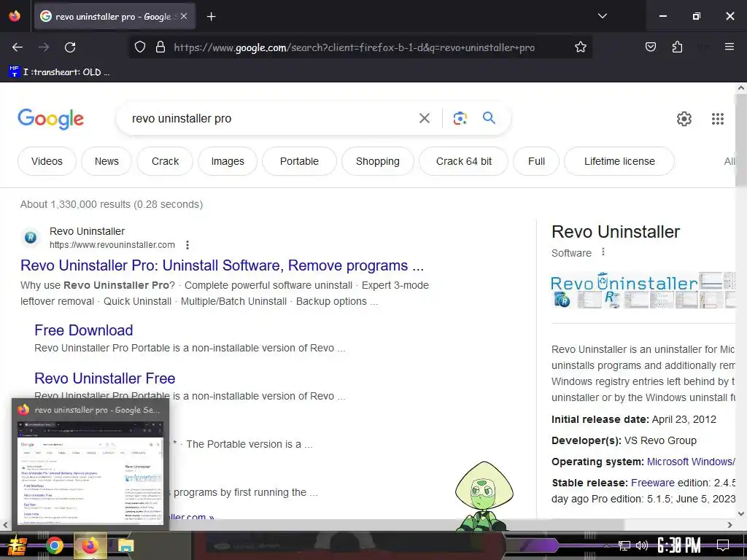Open a new tab with the plus icon
747x560 pixels.
211,17
